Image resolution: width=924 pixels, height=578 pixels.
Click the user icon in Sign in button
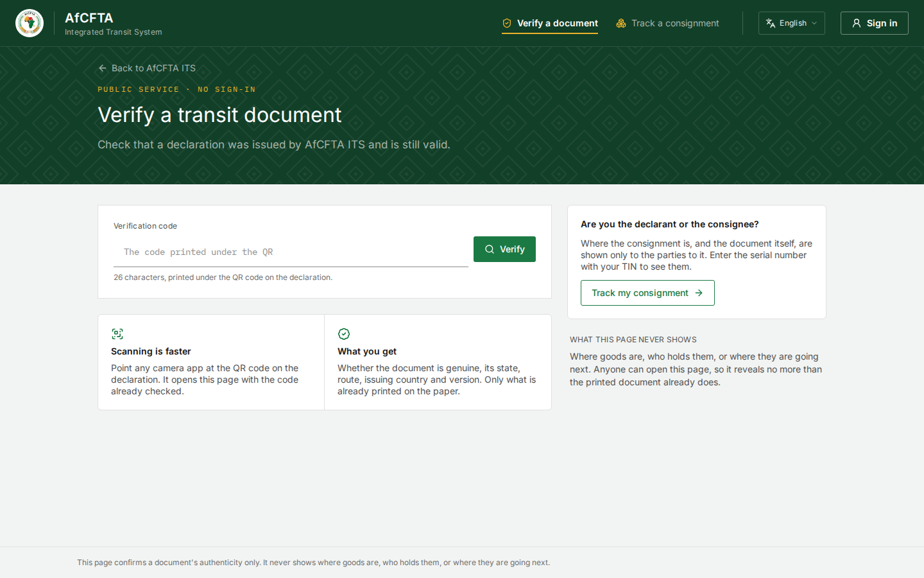point(857,23)
